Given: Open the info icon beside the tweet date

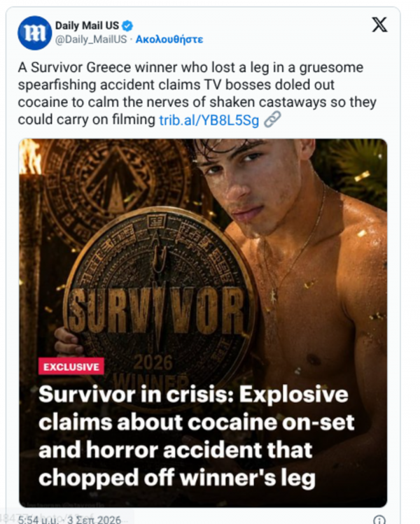Looking at the screenshot, I should (x=379, y=520).
